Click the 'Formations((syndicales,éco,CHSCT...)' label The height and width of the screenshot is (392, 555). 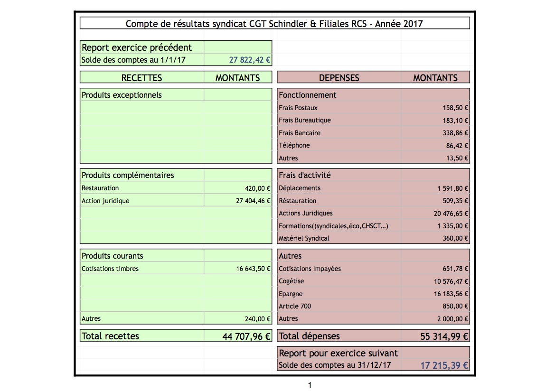pos(333,226)
